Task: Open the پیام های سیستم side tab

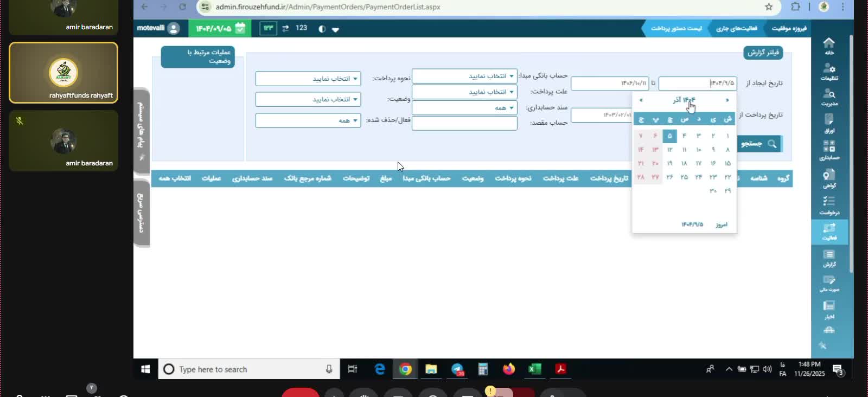Action: pos(141,130)
